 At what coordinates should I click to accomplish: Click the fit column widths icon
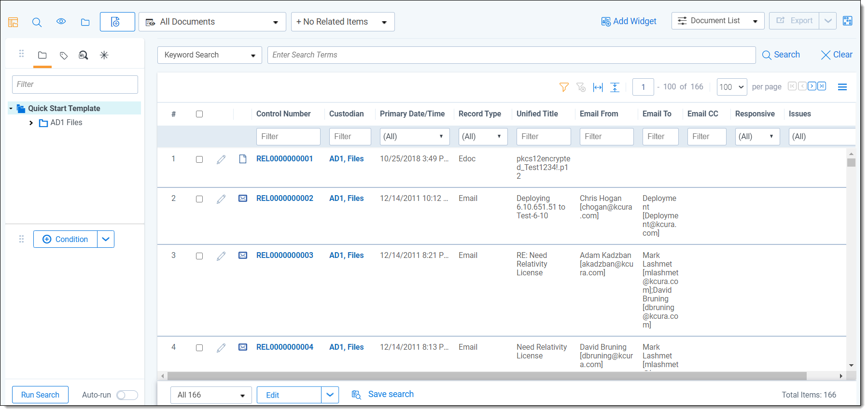point(598,87)
